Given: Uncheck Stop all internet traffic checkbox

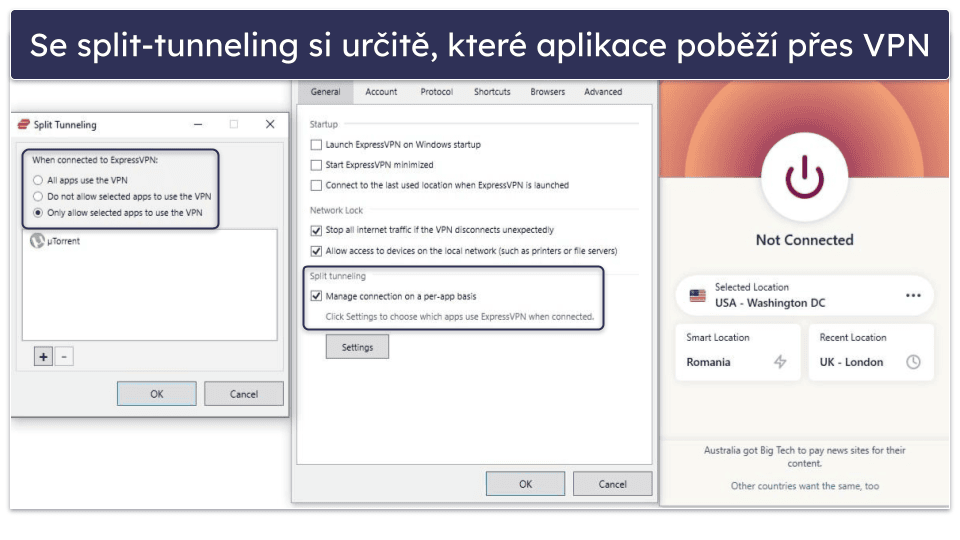Looking at the screenshot, I should tap(316, 230).
